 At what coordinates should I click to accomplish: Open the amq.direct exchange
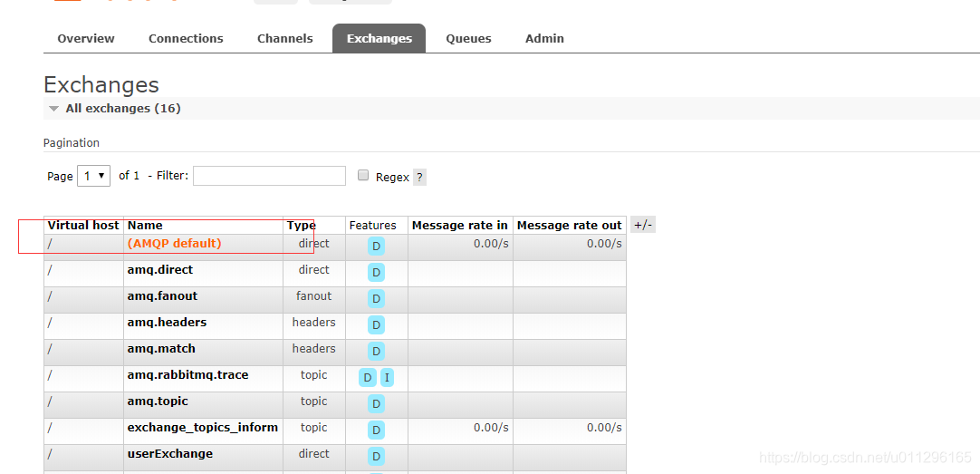(x=160, y=269)
